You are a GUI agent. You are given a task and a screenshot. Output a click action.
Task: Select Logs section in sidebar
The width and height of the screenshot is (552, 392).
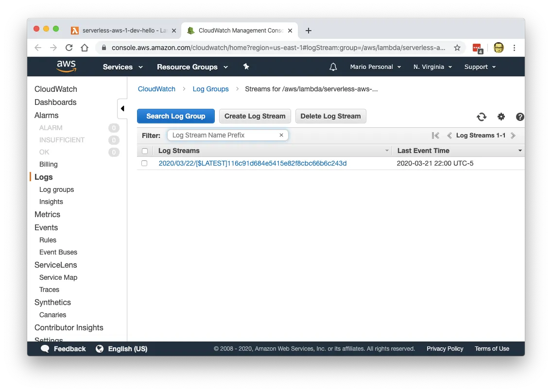tap(44, 177)
